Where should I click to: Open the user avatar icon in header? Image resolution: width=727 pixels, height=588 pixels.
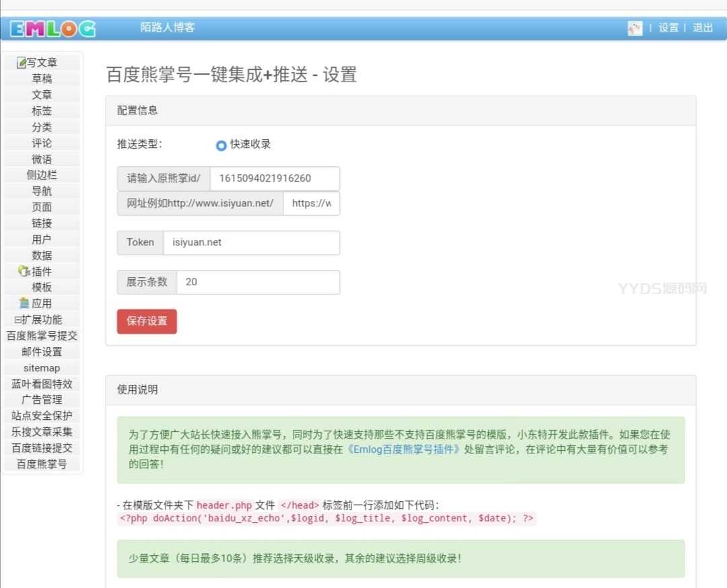pos(635,28)
